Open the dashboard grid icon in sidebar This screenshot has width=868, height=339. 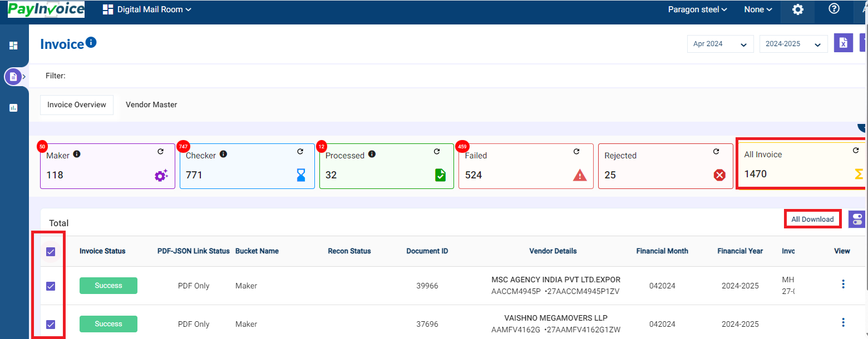point(13,46)
